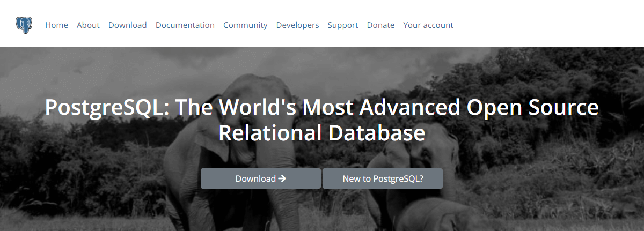Navigate to Support
Screen dimensions: 644x231
coord(343,25)
